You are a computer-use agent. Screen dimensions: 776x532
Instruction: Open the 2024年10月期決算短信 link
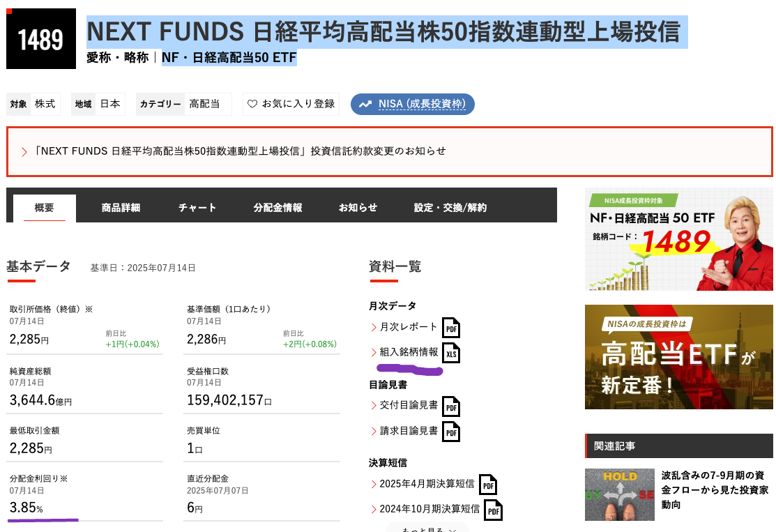click(429, 509)
